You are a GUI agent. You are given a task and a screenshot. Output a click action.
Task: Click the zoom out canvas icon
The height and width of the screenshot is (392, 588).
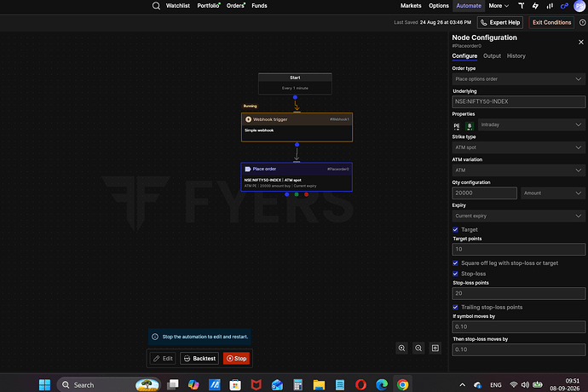tap(418, 348)
